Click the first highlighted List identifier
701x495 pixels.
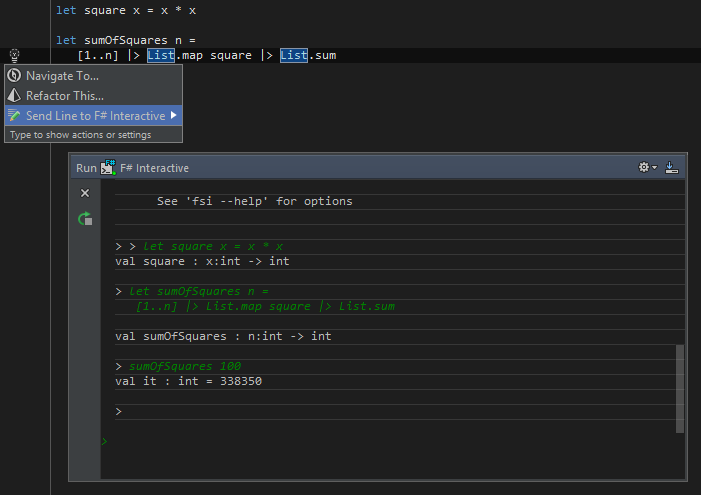pyautogui.click(x=161, y=55)
